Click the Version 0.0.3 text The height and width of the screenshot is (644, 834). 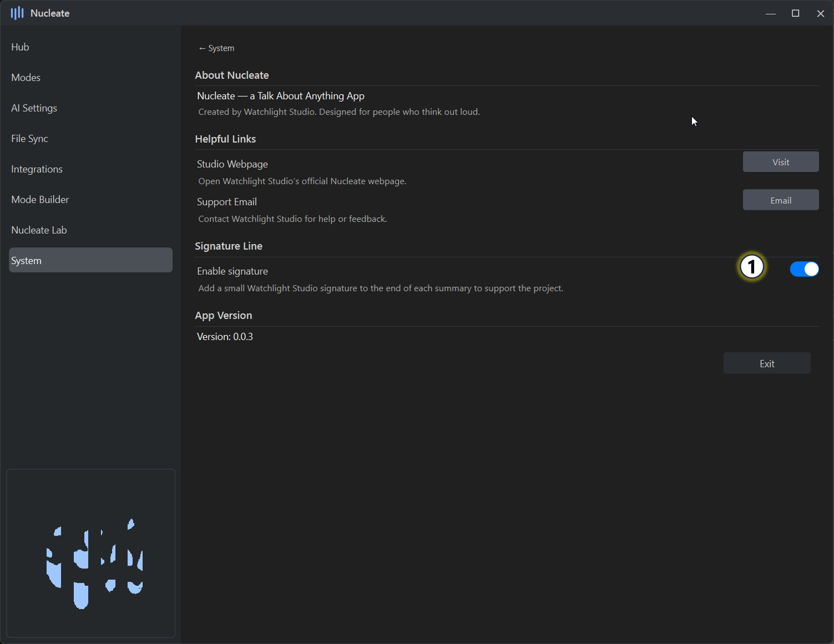pyautogui.click(x=225, y=337)
